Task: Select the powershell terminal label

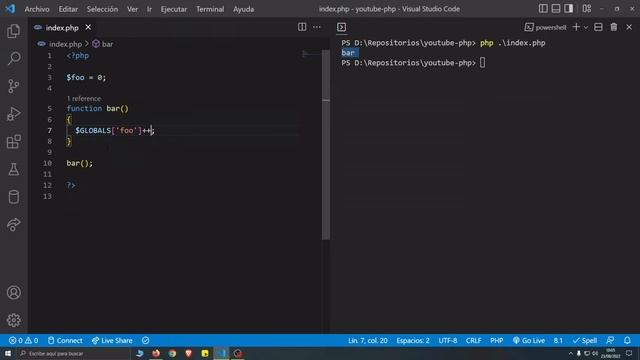Action: pos(546,27)
